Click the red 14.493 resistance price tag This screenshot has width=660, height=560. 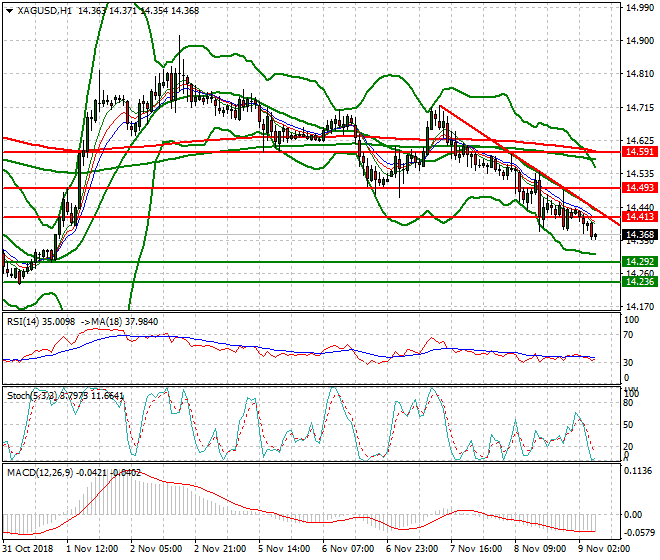click(637, 187)
